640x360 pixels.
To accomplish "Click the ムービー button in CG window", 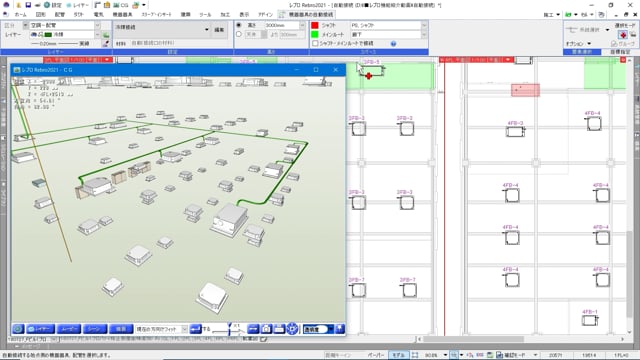I will [68, 329].
